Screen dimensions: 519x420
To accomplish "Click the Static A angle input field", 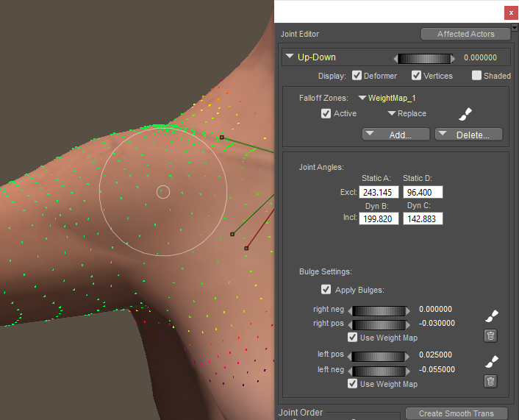I will [379, 192].
